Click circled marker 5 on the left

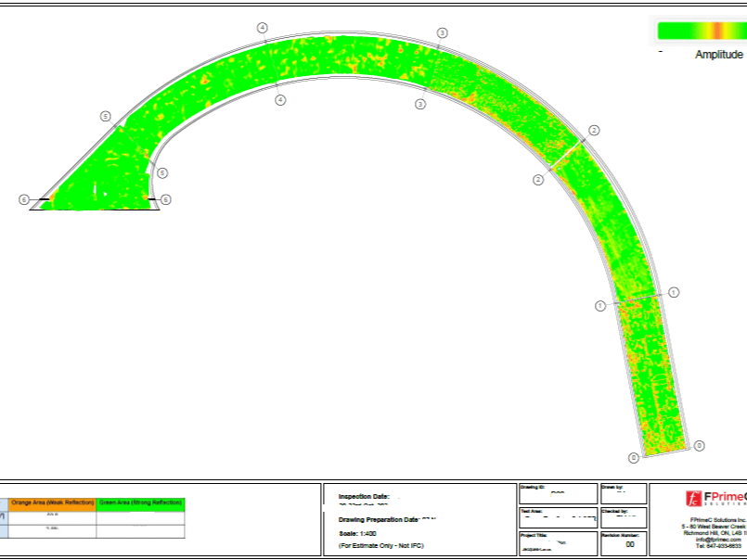(105, 115)
